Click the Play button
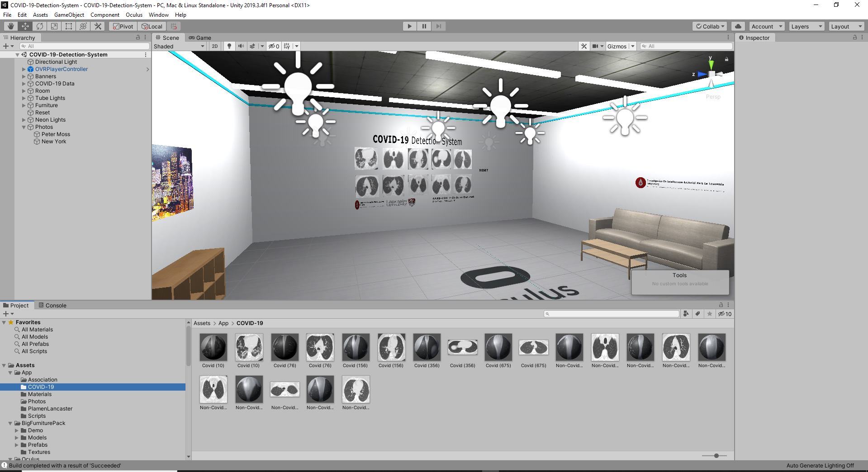 (x=409, y=26)
